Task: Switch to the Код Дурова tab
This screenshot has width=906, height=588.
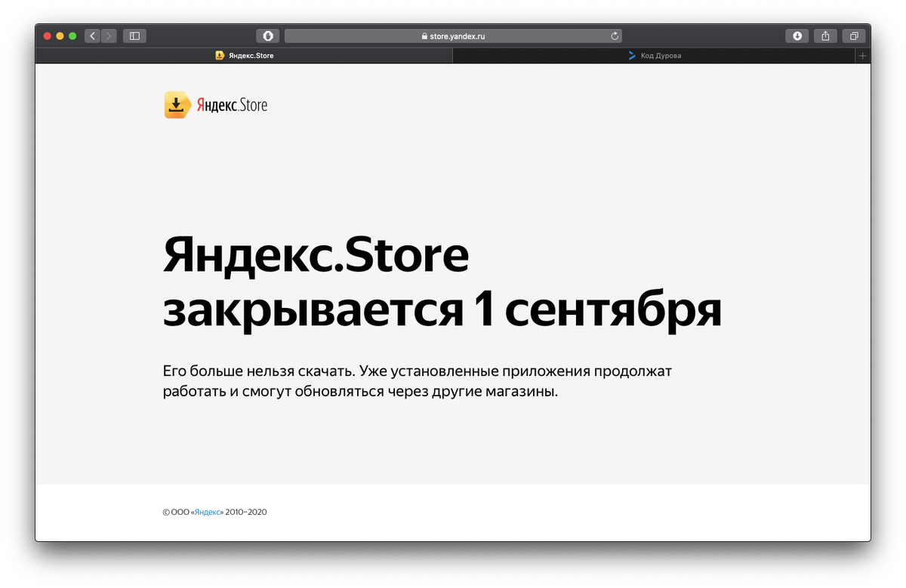Action: click(654, 55)
